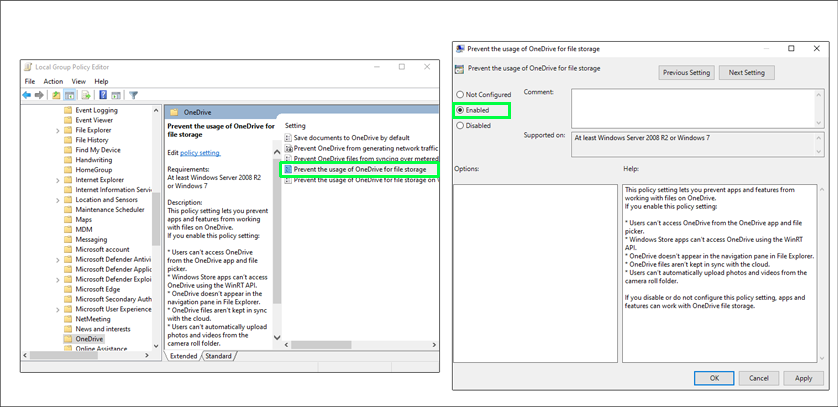Screen dimensions: 838x407
Task: Click the Cancel button in the dialog
Action: (x=758, y=378)
